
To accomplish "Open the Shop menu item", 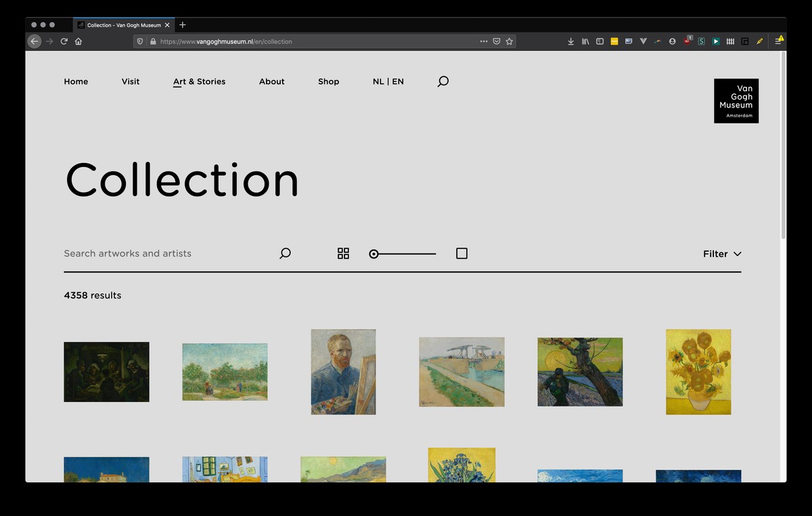I will pyautogui.click(x=329, y=82).
